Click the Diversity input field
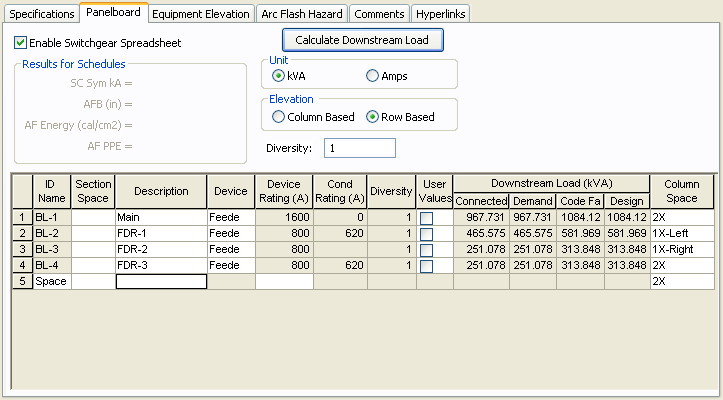The height and width of the screenshot is (400, 723). tap(360, 148)
